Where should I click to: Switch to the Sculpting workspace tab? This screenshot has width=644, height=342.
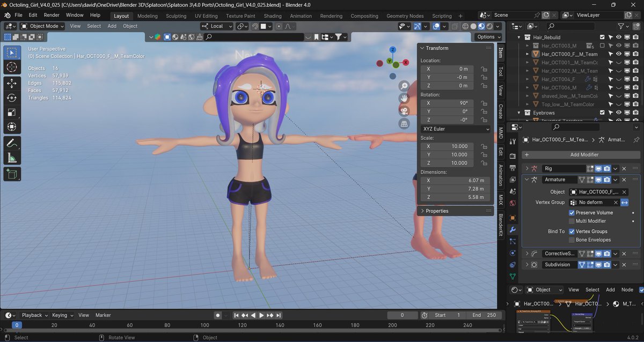coord(176,16)
